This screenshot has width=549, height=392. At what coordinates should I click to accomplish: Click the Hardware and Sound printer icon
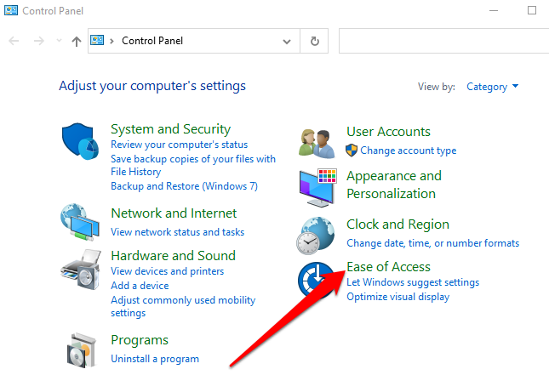click(81, 270)
